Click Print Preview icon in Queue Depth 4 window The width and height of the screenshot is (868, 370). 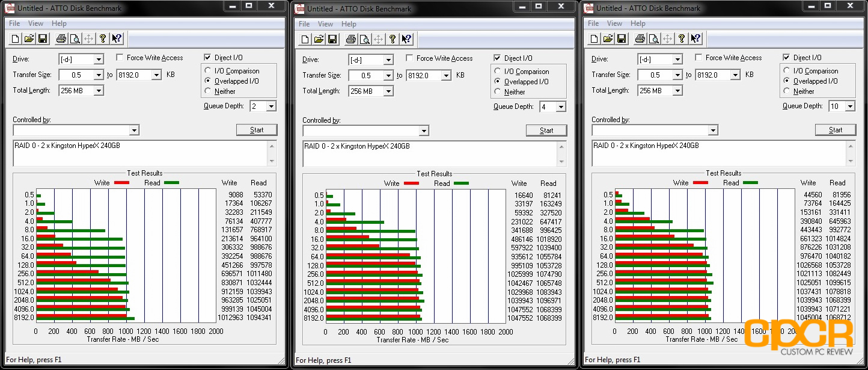pos(364,40)
